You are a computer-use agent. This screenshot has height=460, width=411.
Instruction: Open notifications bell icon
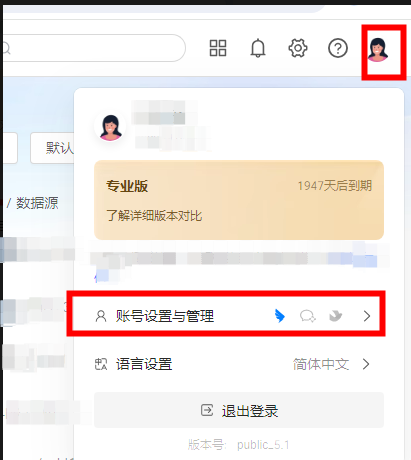(258, 48)
